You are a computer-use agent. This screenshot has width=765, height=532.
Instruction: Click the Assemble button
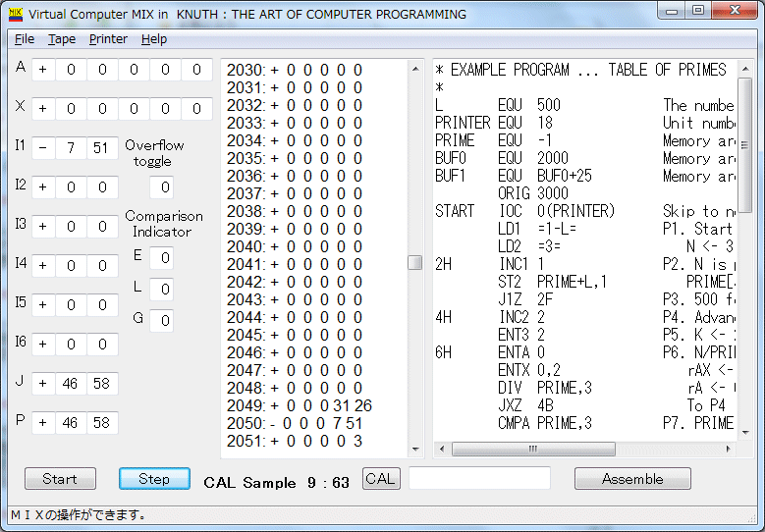click(632, 479)
